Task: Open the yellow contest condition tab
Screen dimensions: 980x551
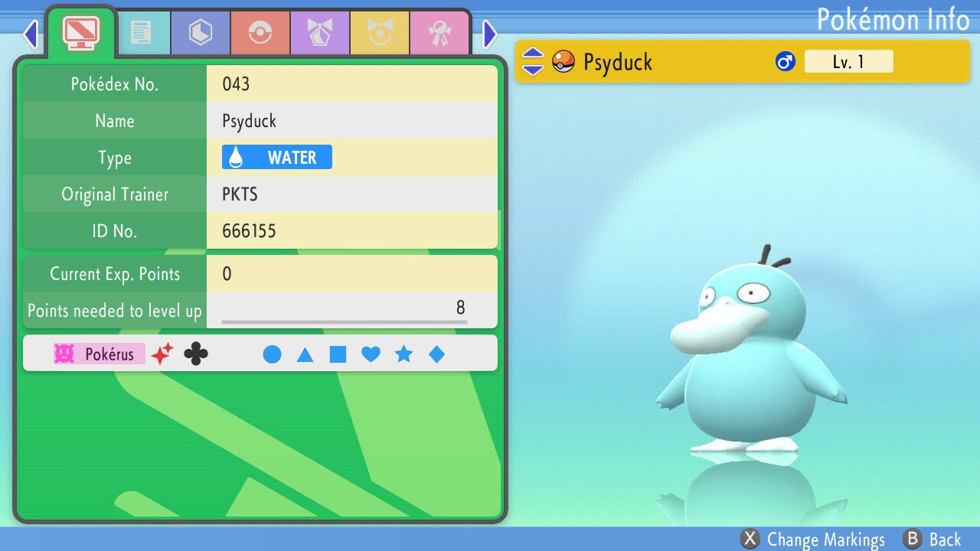Action: (x=379, y=33)
